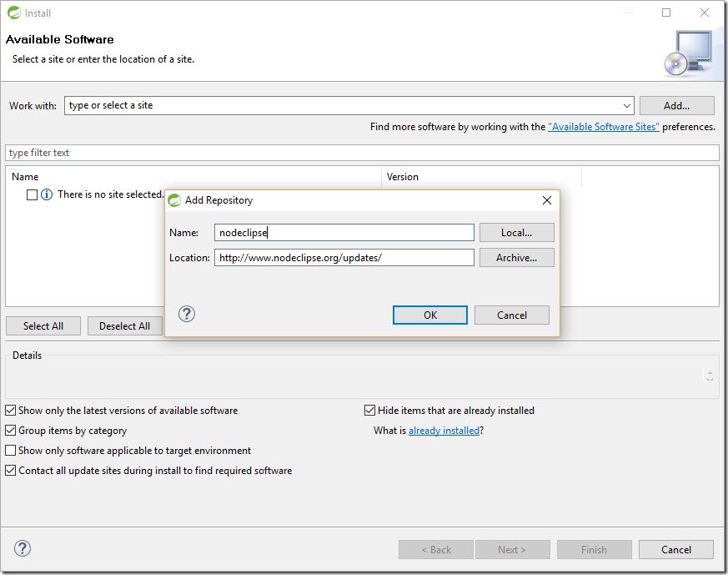The width and height of the screenshot is (728, 575).
Task: Click the help icon in the Install window
Action: pyautogui.click(x=23, y=548)
